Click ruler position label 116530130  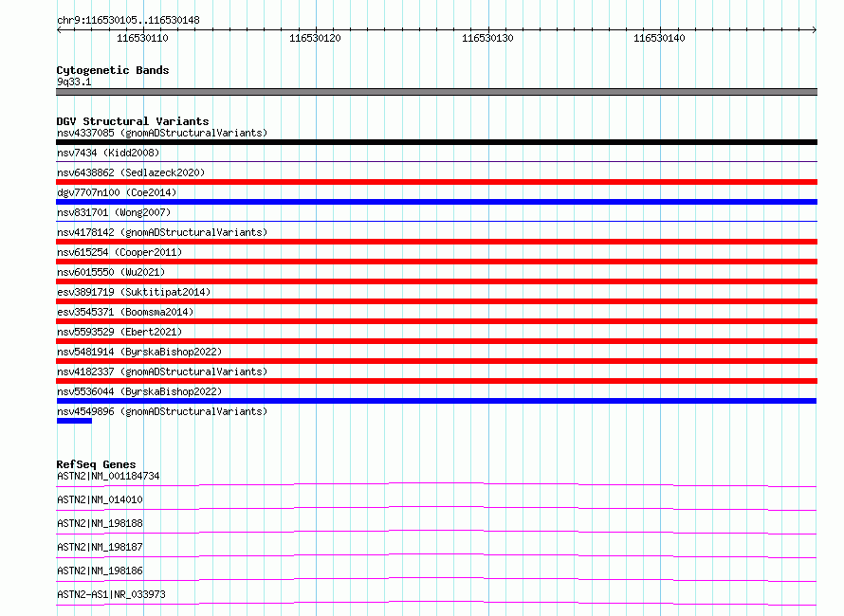(487, 38)
